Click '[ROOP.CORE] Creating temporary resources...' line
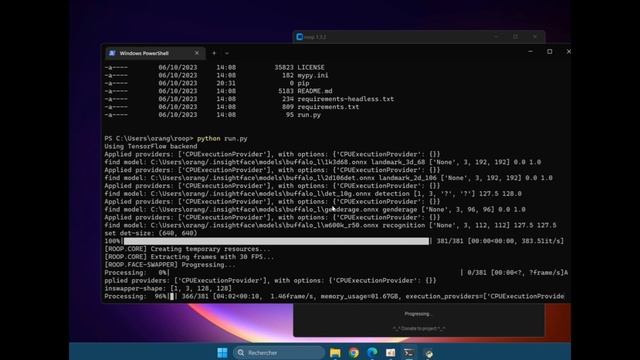This screenshot has width=640, height=360. (187, 249)
